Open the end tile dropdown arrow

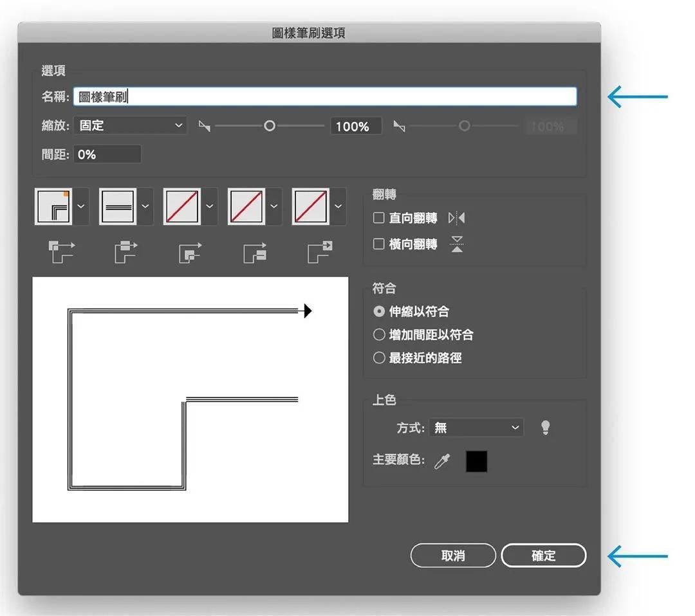click(338, 206)
